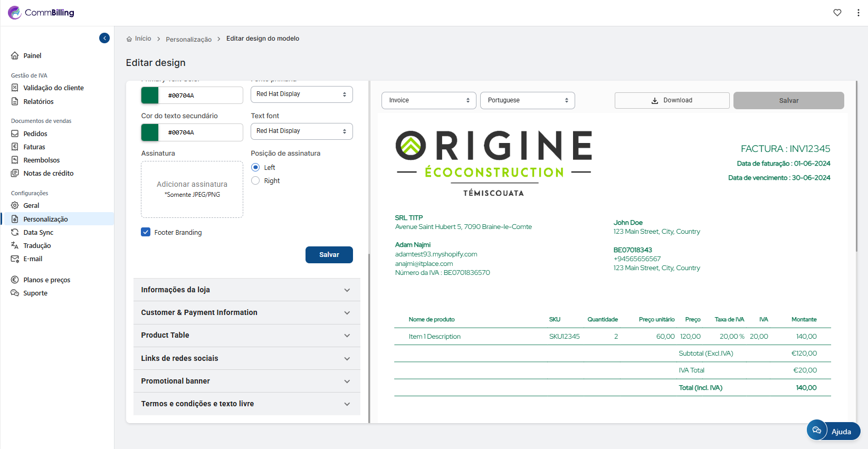868x449 pixels.
Task: Open the Ajuda chat help widget
Action: click(834, 431)
